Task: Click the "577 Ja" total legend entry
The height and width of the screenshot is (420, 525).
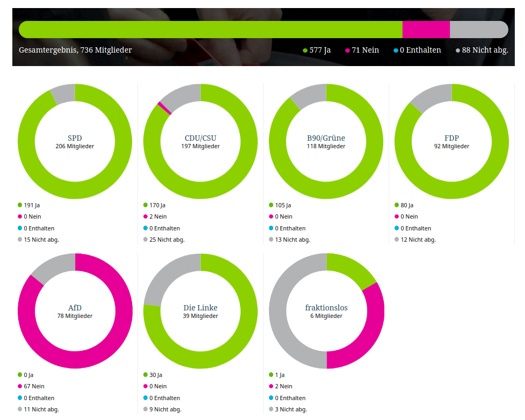Action: click(x=317, y=50)
